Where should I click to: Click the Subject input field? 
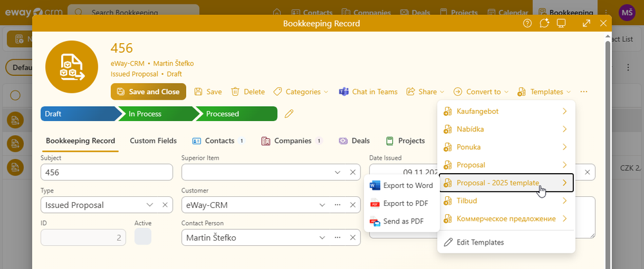point(106,172)
